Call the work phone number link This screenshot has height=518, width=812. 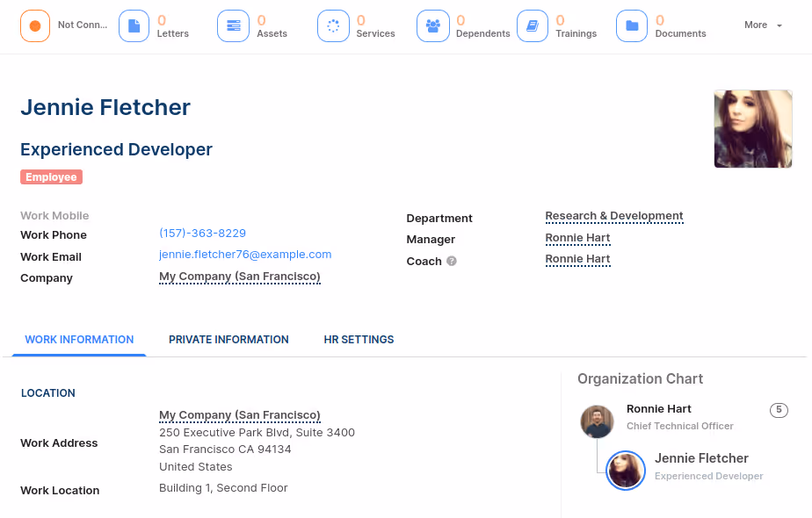[x=202, y=233]
